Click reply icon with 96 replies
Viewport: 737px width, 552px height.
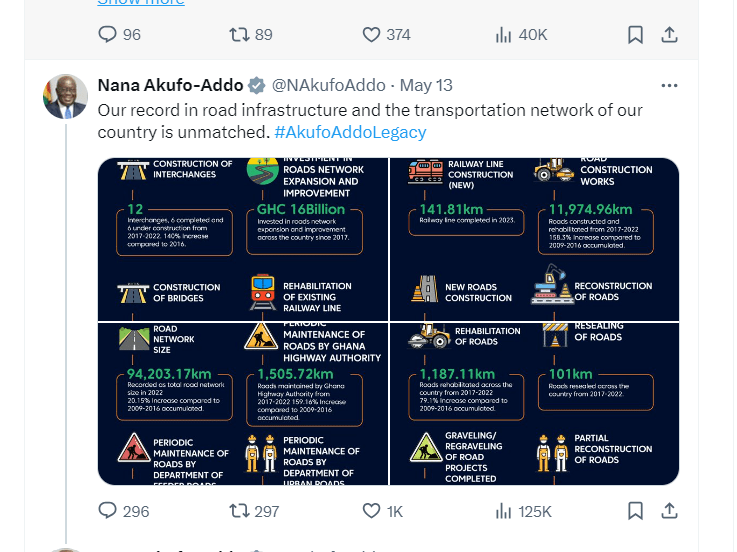coord(108,34)
